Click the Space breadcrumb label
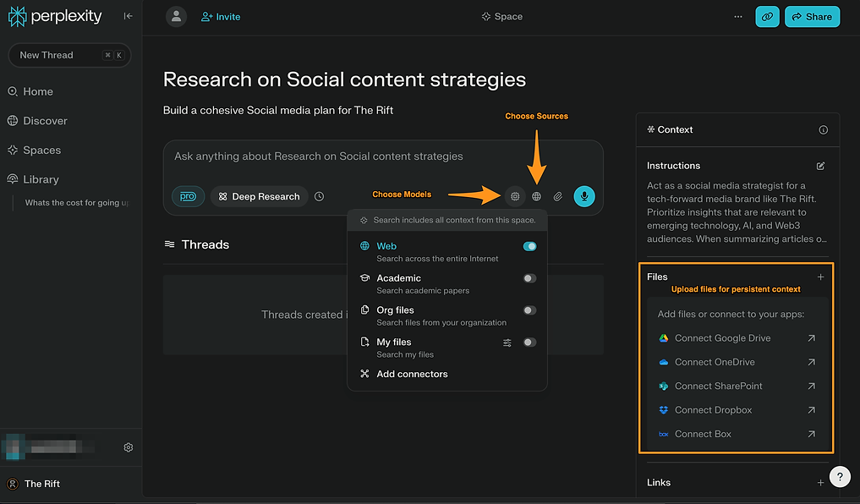This screenshot has width=860, height=504. click(501, 16)
